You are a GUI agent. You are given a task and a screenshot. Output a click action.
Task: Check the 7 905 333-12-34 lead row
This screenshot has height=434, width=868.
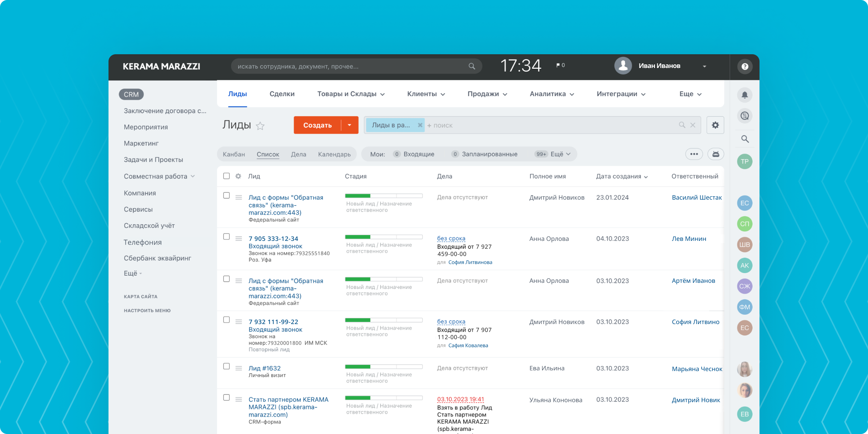tap(226, 237)
